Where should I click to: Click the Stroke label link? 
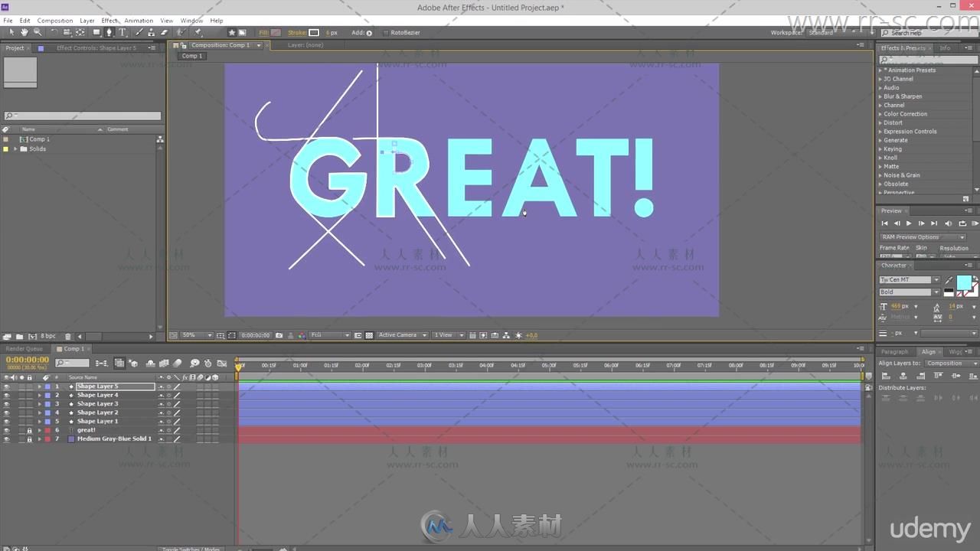coord(296,33)
